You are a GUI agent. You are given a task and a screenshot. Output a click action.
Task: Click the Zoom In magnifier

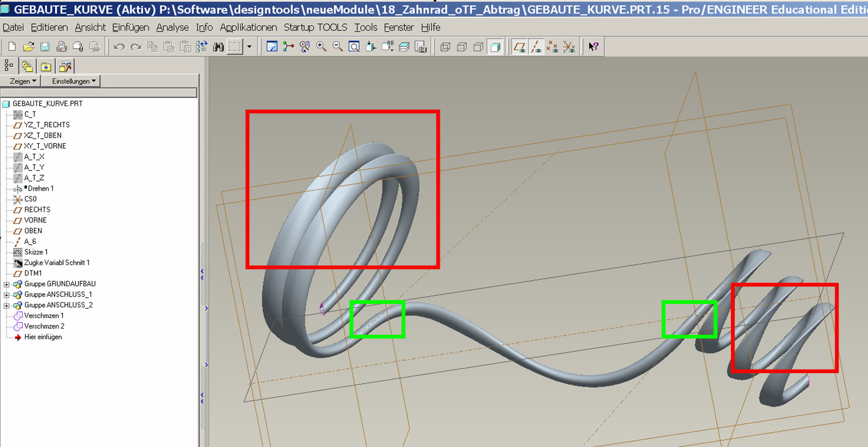pos(321,47)
